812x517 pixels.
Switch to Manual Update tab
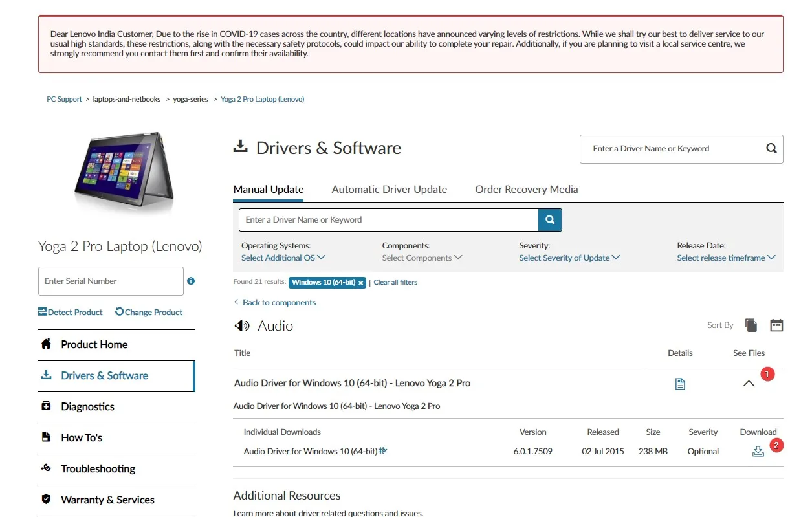[x=269, y=190]
